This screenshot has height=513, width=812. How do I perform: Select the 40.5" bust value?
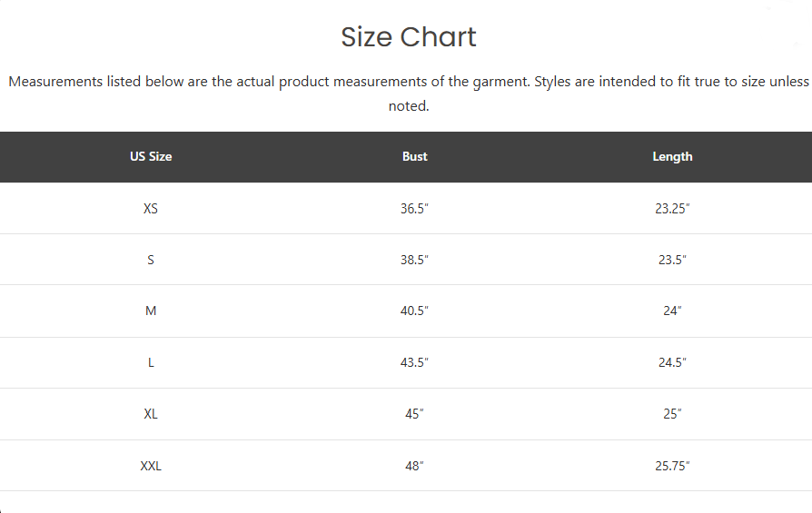click(414, 311)
